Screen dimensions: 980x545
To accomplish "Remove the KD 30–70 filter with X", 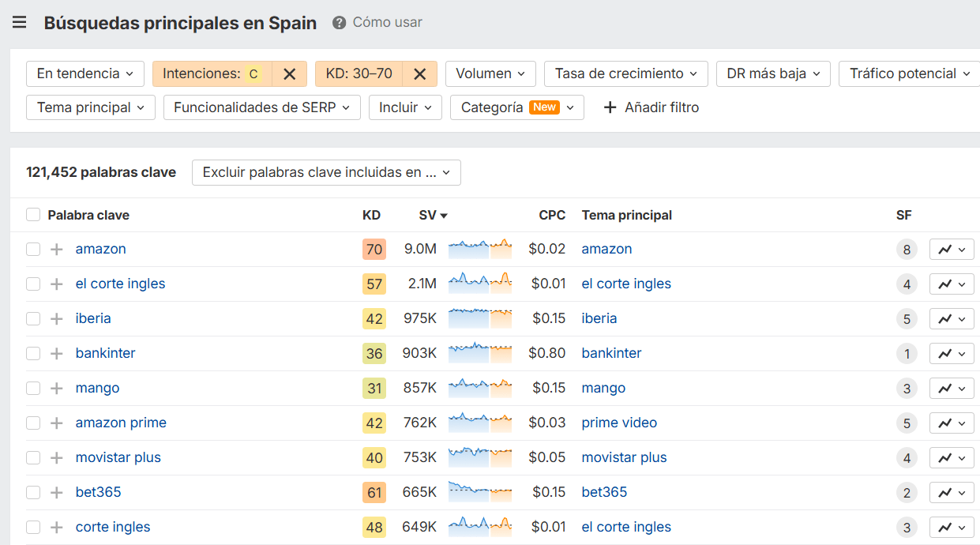I will point(420,73).
